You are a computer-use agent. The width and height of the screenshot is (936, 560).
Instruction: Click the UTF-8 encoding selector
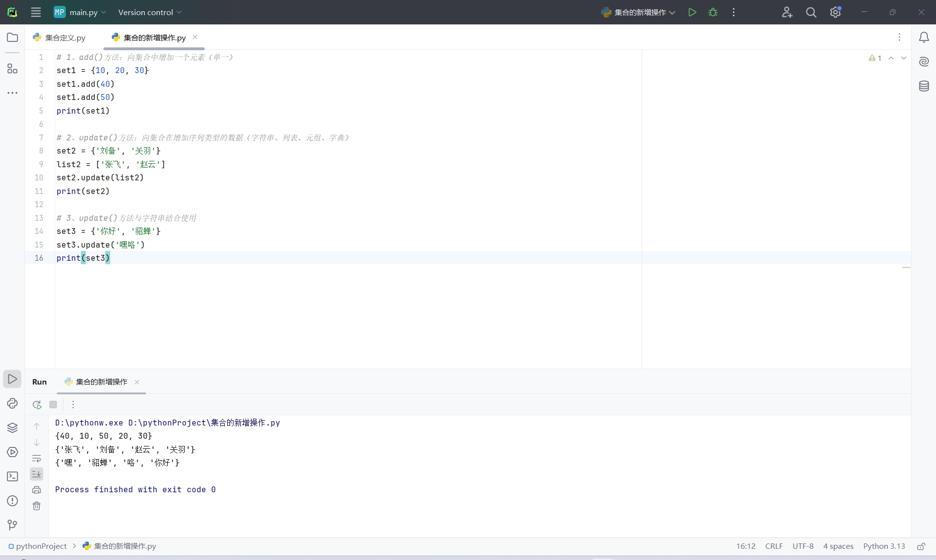pos(802,546)
